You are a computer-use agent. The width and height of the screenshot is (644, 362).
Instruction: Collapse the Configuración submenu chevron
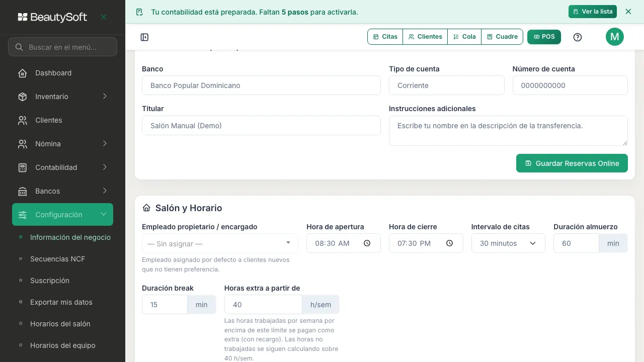click(x=104, y=215)
